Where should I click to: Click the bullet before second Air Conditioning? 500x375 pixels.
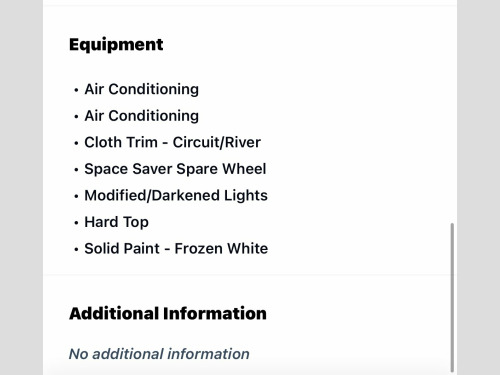[76, 117]
